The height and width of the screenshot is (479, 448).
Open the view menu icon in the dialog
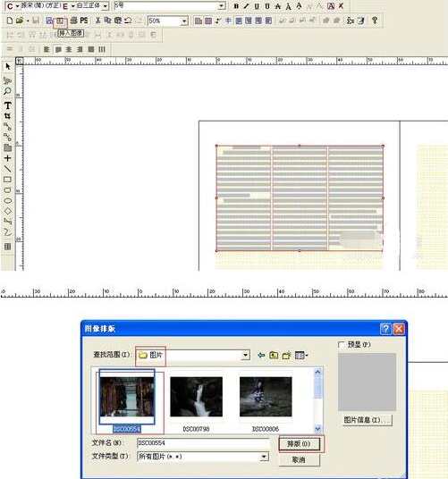301,356
